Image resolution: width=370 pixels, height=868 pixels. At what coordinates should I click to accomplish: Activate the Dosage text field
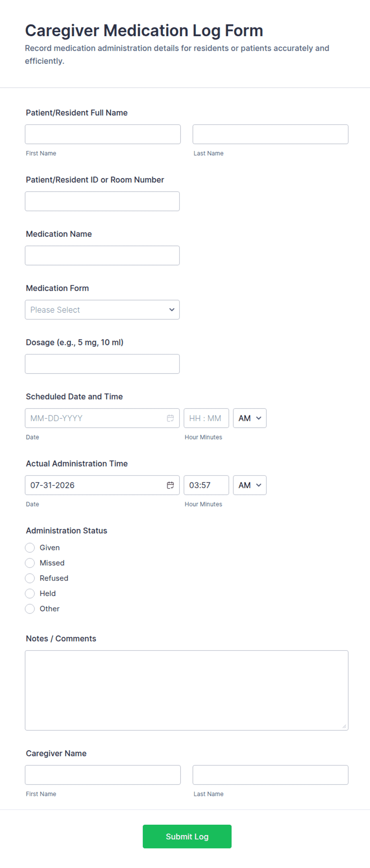102,364
